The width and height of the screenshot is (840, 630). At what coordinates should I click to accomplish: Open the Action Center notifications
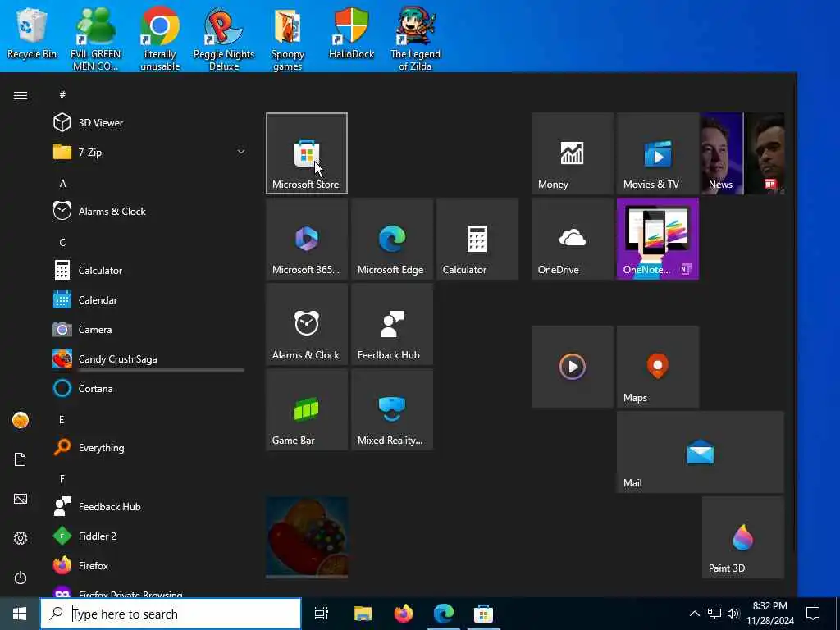(813, 614)
